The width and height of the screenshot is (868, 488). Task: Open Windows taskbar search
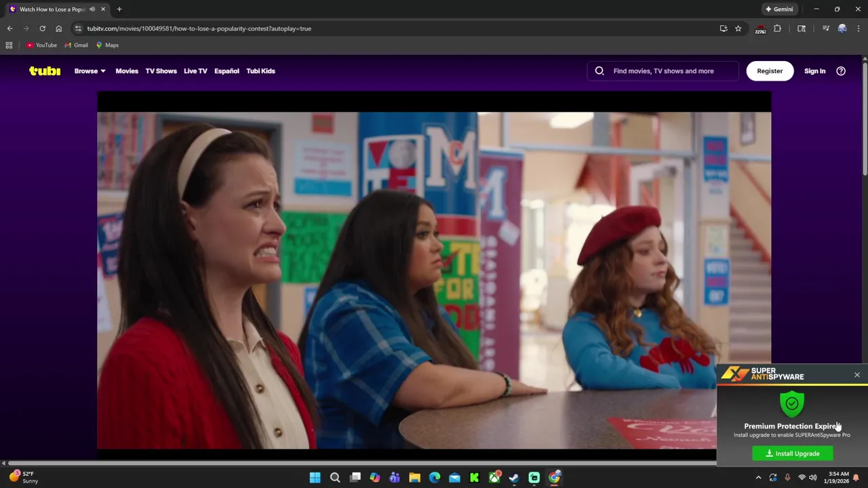(x=335, y=478)
